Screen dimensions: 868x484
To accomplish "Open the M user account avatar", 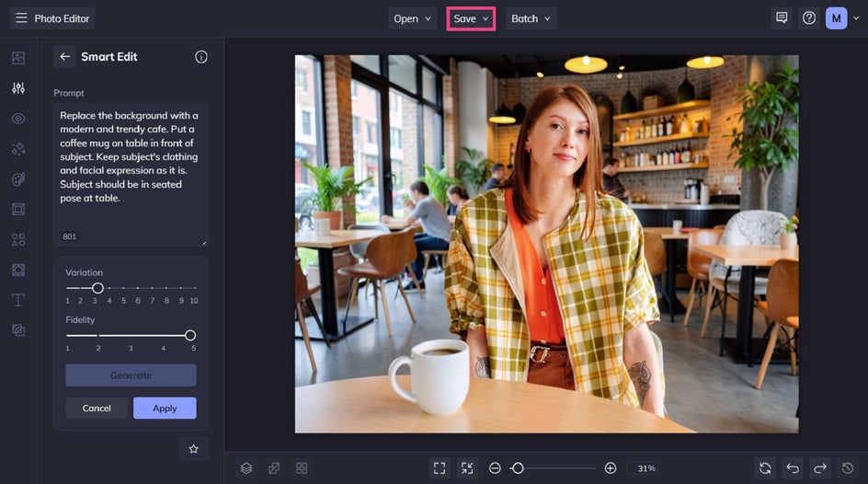I will [837, 18].
